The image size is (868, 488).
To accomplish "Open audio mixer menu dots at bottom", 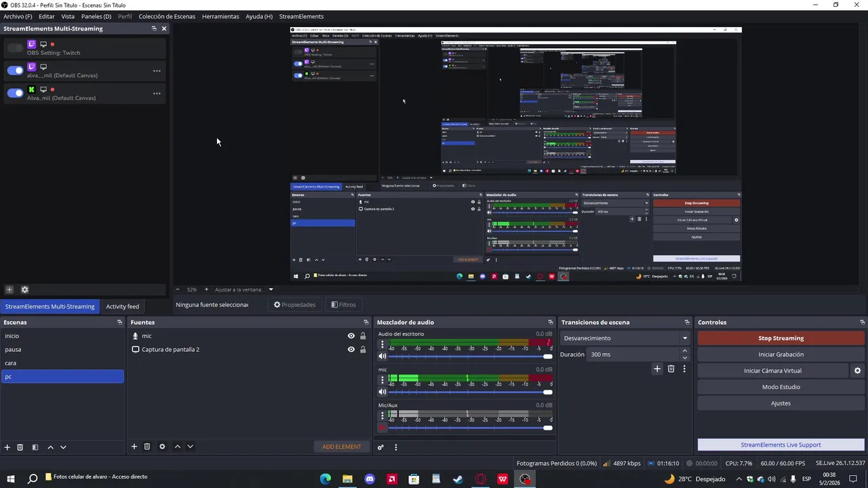I will click(396, 447).
